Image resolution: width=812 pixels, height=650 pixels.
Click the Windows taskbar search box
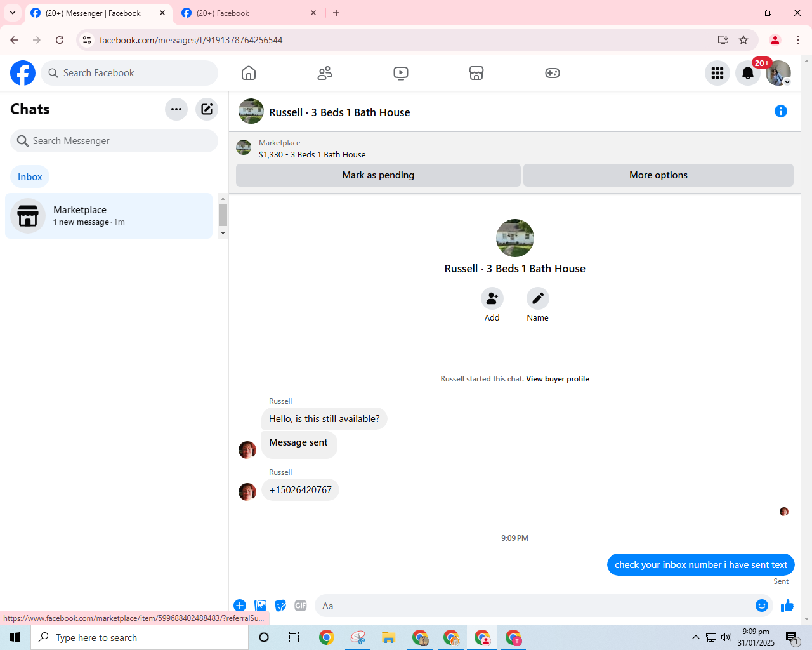[140, 637]
